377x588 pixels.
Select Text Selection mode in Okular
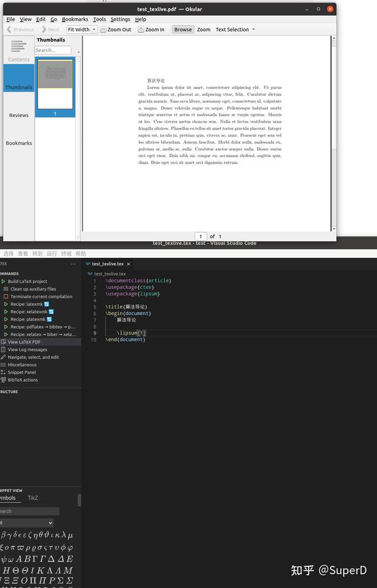tap(232, 30)
